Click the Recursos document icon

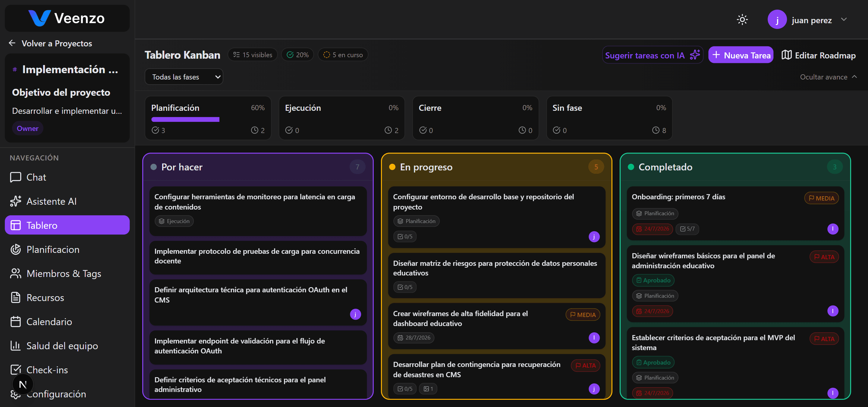[x=15, y=298]
